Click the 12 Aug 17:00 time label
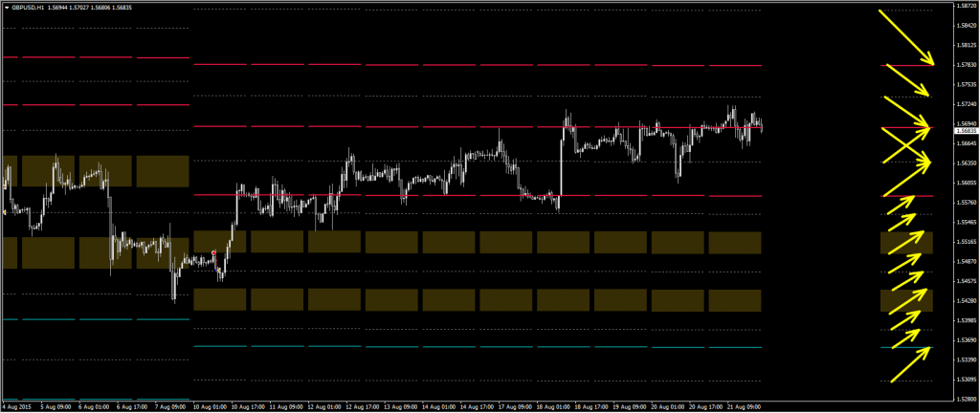 (x=361, y=406)
